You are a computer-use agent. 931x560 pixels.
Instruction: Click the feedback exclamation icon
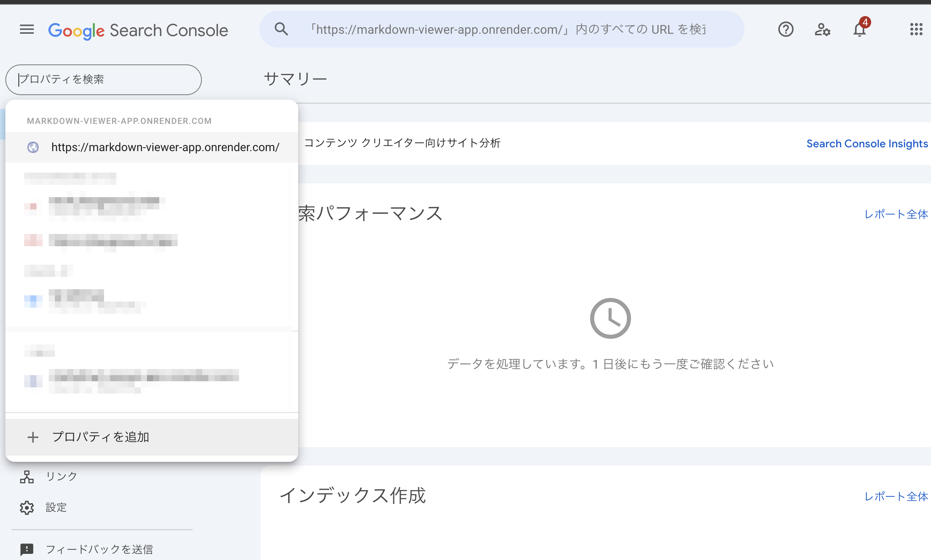click(x=27, y=550)
